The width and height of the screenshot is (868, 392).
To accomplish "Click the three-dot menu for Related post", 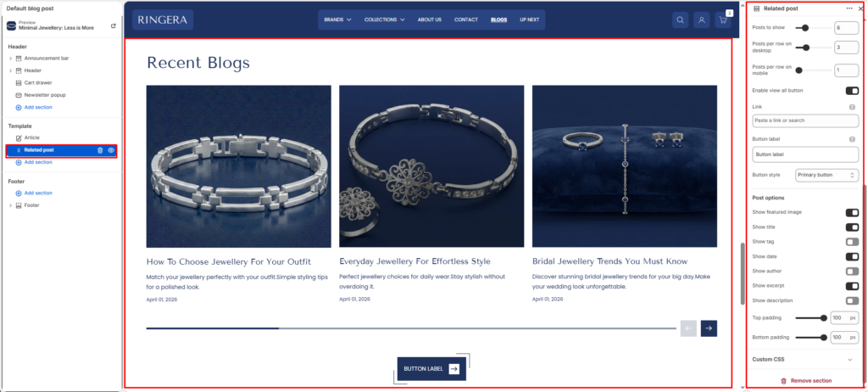I will (x=849, y=8).
